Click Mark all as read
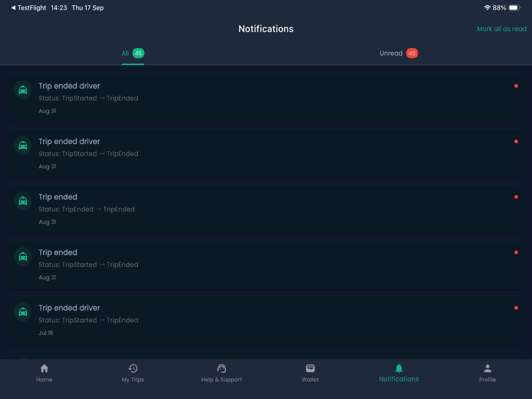532x399 pixels. (501, 29)
